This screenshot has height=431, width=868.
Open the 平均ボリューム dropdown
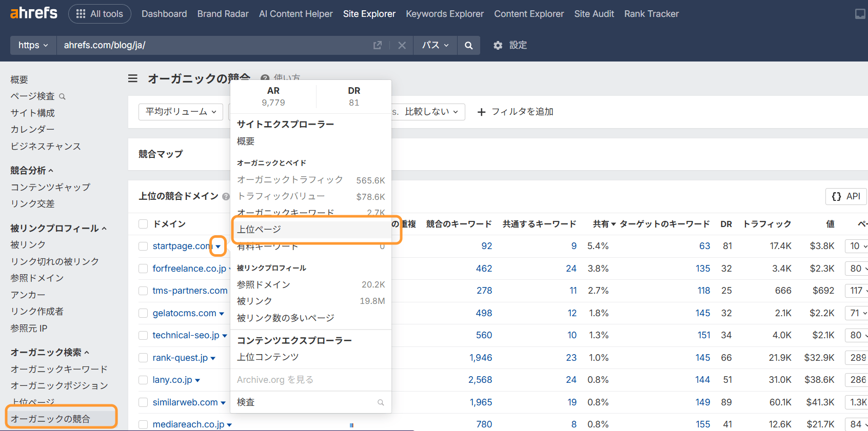[181, 112]
